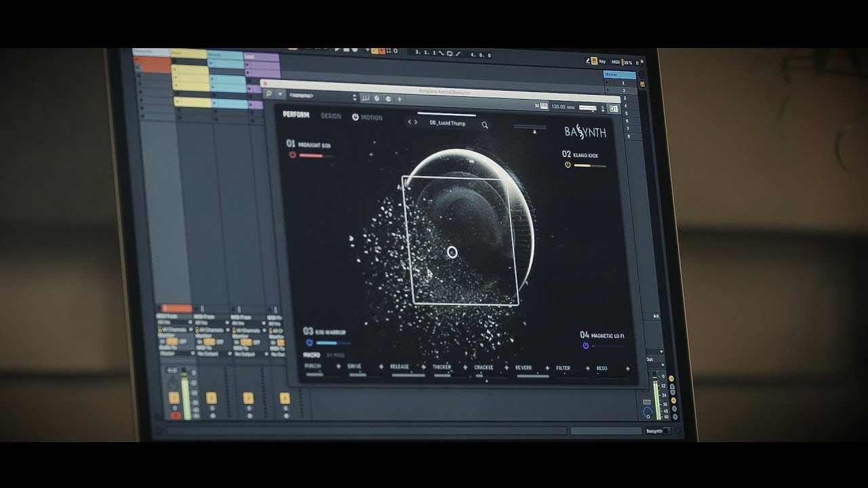Open the noname preset selector arrows
Screen dimensions: 868x488
tap(355, 98)
